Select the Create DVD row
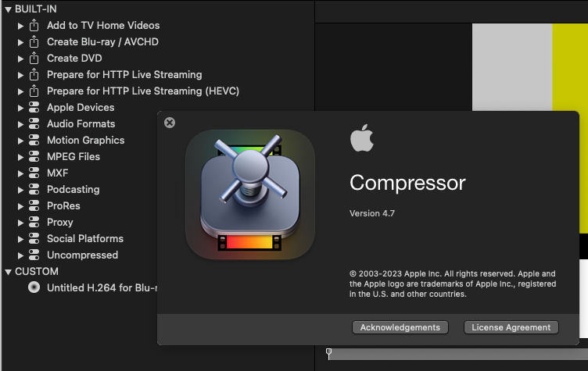Viewport: 588px width, 371px height. [x=158, y=58]
